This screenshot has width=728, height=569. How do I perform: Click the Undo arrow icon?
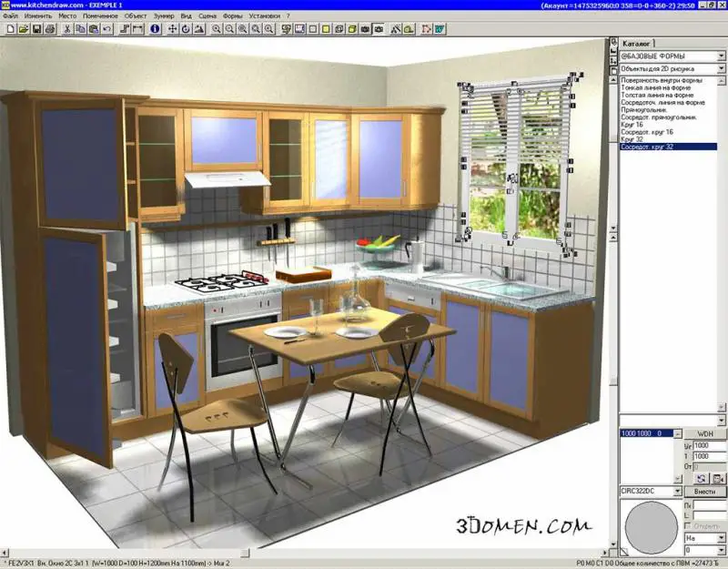tap(107, 29)
